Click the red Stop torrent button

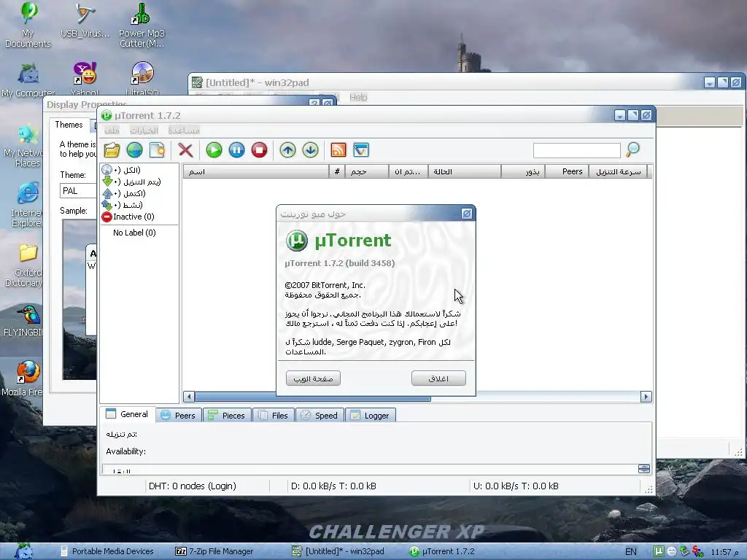coord(259,150)
